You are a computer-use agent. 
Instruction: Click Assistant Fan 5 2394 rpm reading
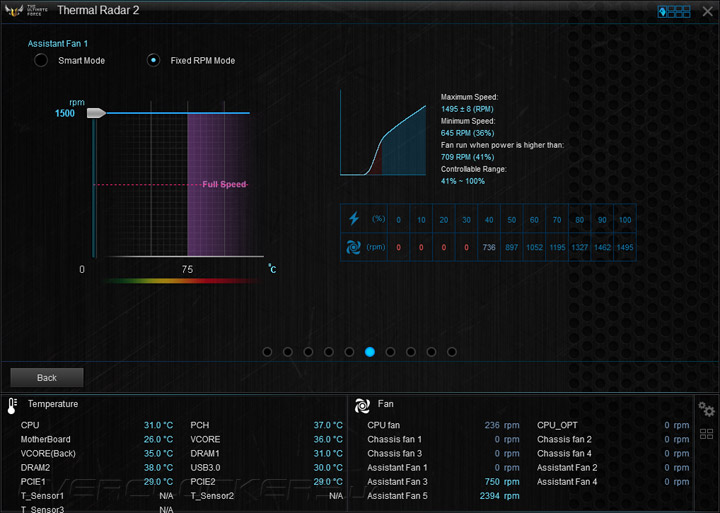pyautogui.click(x=500, y=496)
